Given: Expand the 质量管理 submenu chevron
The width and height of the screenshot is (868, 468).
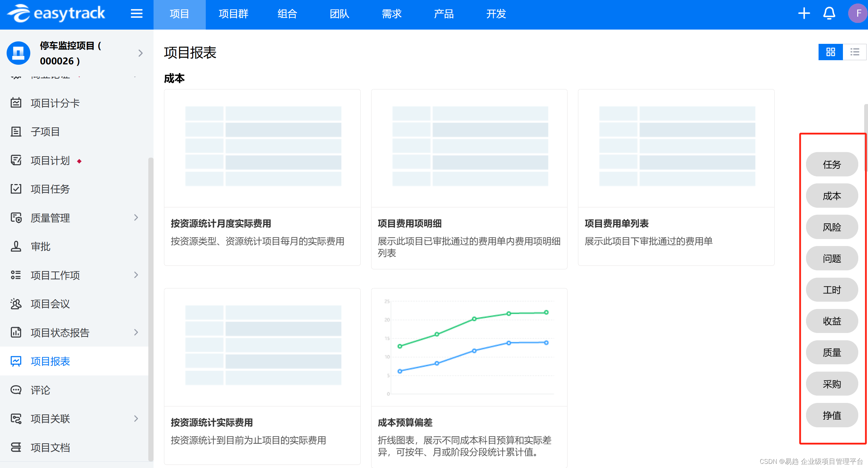Looking at the screenshot, I should 136,217.
